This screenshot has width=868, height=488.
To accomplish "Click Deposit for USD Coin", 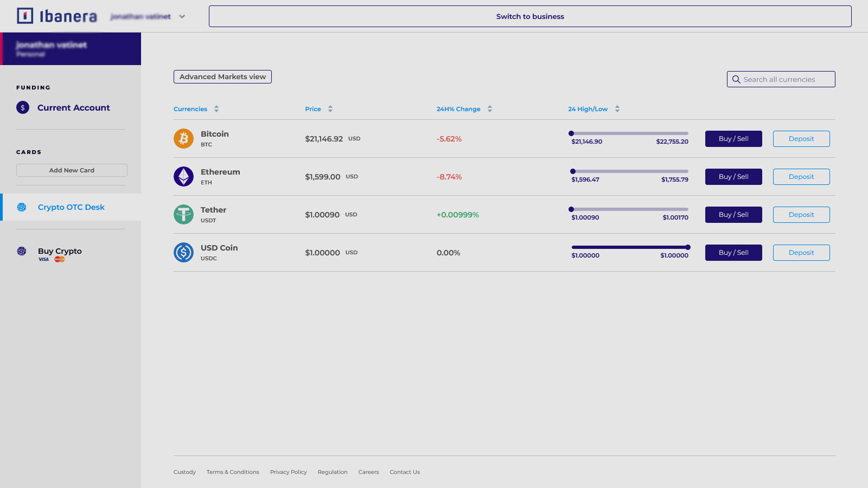I will tap(801, 253).
